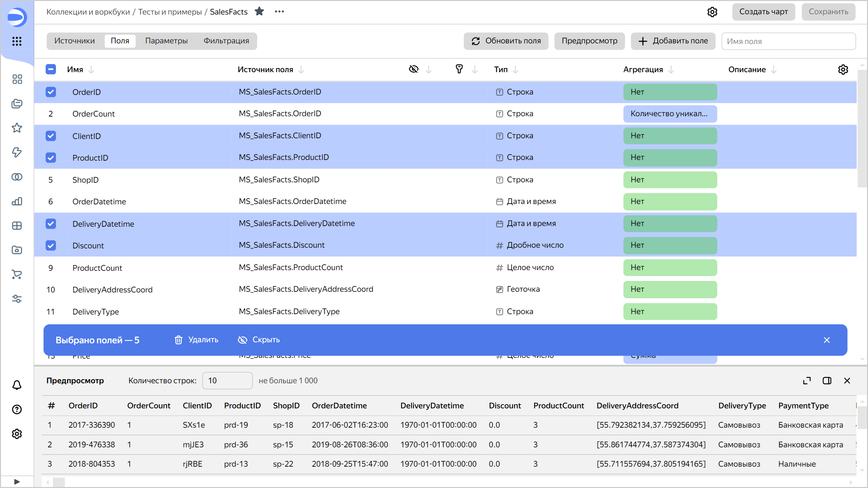Open notifications via the bell icon
This screenshot has height=488, width=868.
17,385
